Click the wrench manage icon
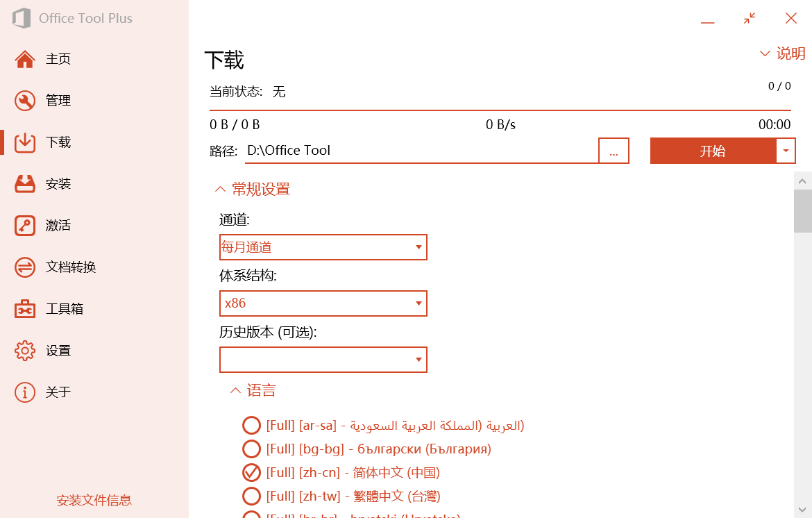Image resolution: width=812 pixels, height=518 pixels. pyautogui.click(x=25, y=101)
